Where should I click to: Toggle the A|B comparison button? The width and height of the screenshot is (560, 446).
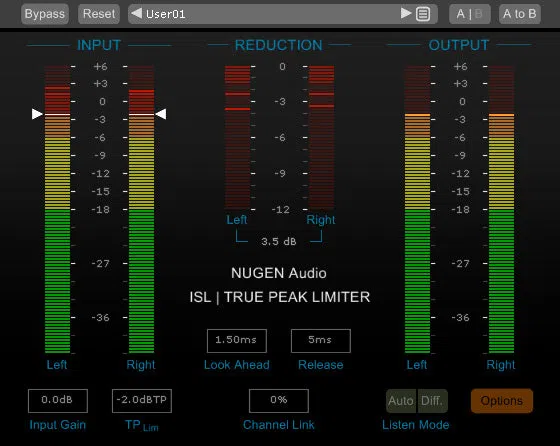tap(470, 14)
